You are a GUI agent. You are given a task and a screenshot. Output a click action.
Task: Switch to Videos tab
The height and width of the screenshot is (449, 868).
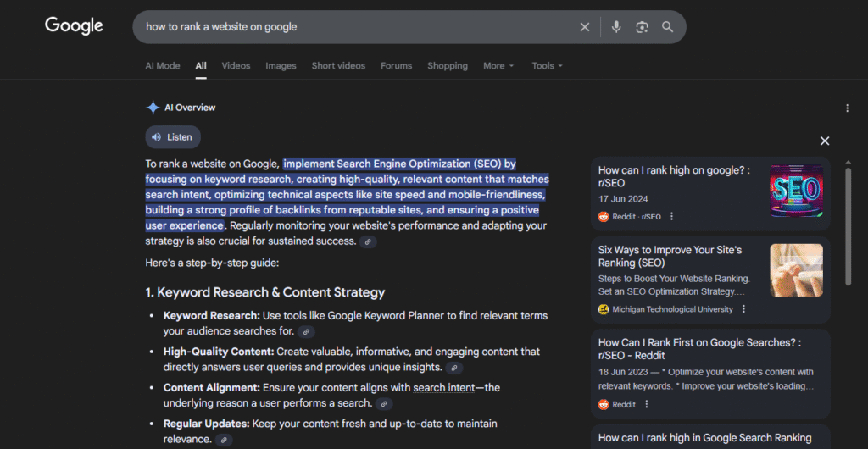pos(236,66)
